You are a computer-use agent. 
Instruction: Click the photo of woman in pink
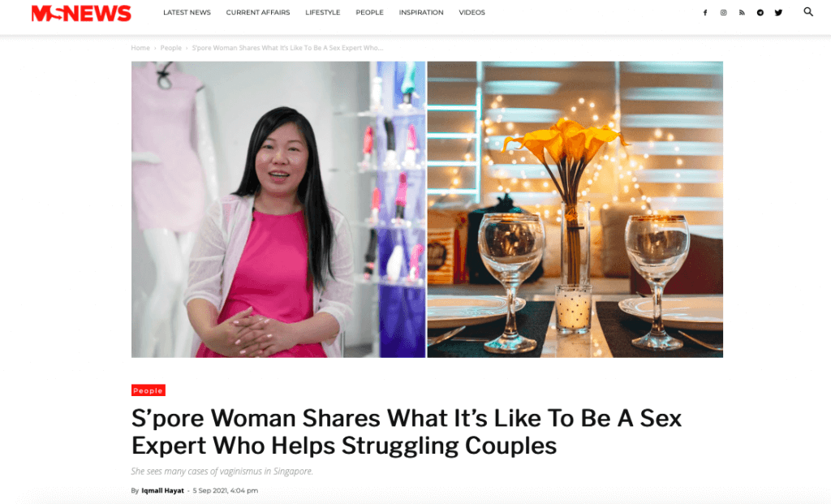(278, 209)
